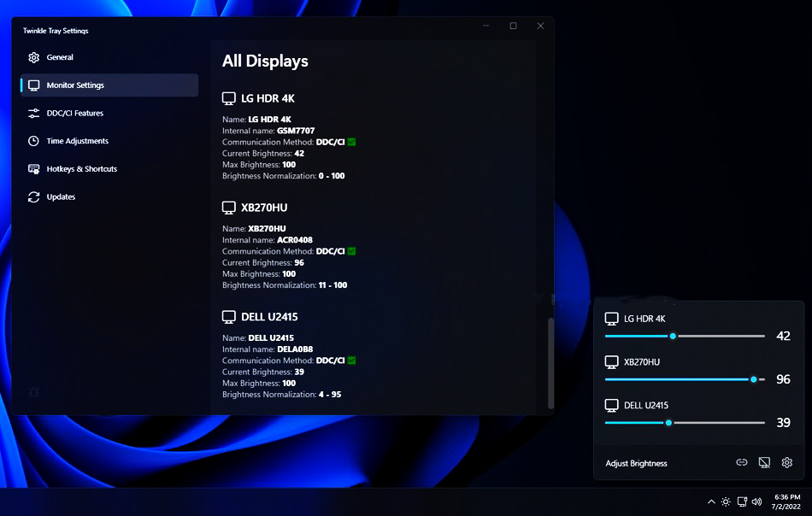Click green DDC/CI check for DELL U2415

point(351,361)
